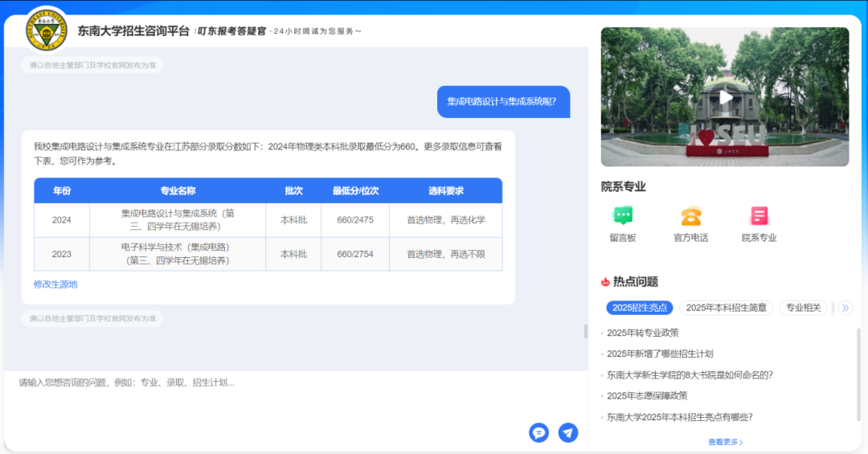Click the 首选物理，再选化学 cell
868x454 pixels.
[x=445, y=220]
